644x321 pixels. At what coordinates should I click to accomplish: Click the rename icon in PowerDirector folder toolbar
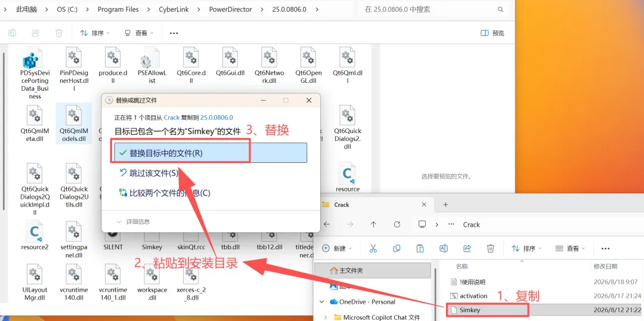click(12, 33)
